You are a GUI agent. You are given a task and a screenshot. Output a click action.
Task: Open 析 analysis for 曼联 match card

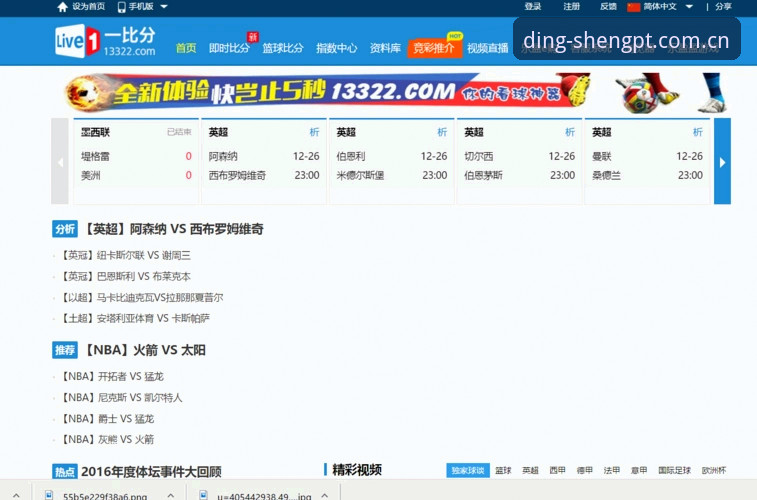coord(698,132)
